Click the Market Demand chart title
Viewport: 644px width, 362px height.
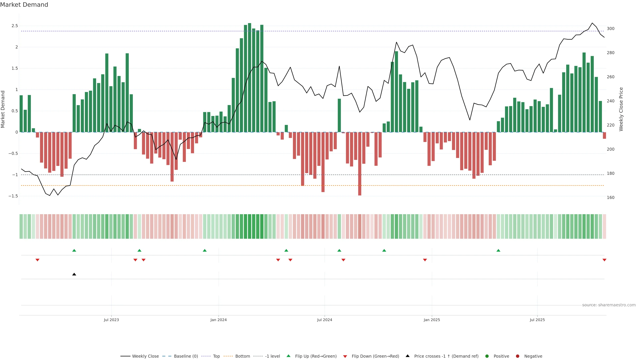24,5
